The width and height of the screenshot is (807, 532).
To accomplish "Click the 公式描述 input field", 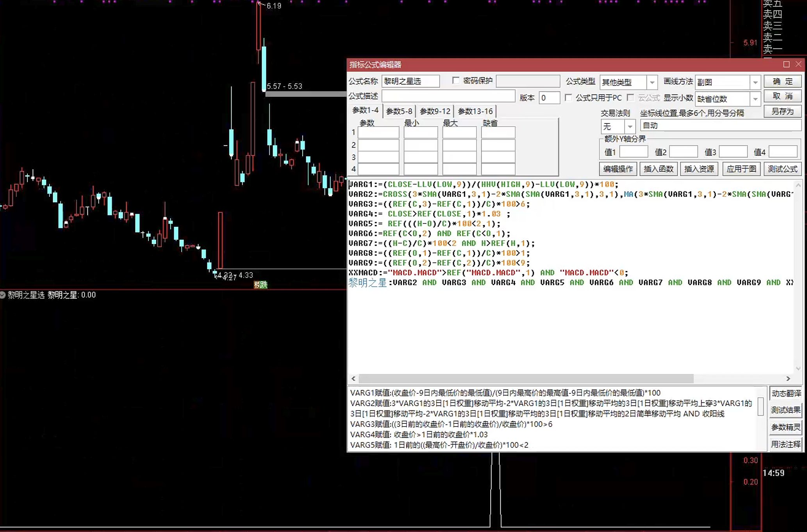I will pos(448,96).
